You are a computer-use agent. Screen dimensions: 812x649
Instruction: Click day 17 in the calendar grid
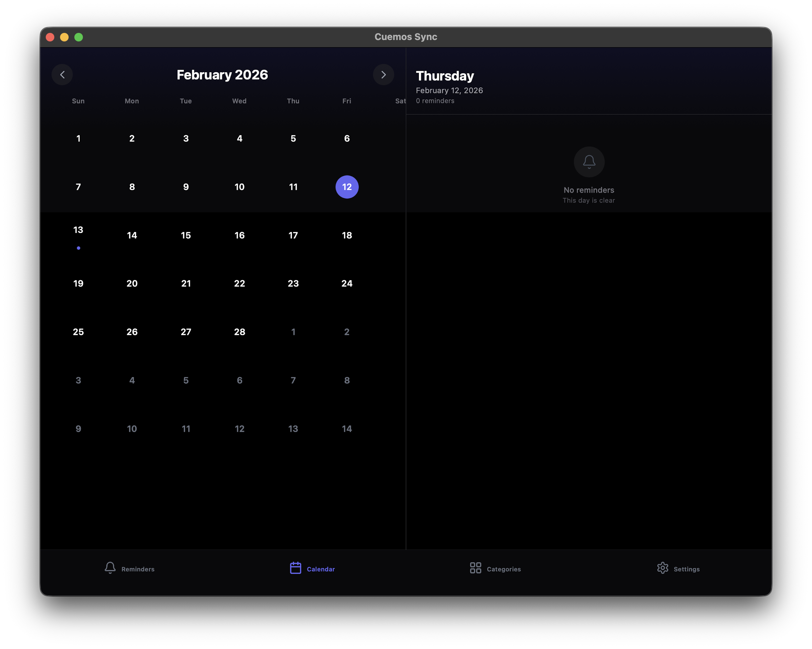point(293,236)
